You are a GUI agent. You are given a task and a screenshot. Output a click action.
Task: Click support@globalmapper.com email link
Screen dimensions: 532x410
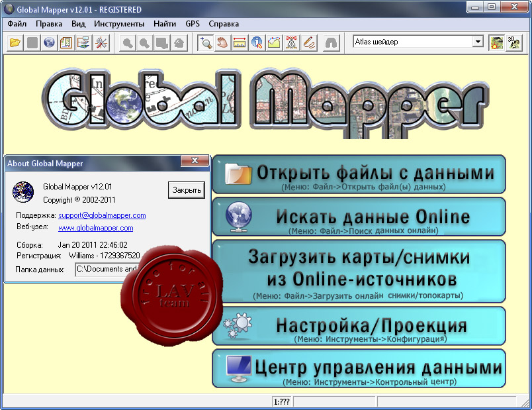click(102, 215)
